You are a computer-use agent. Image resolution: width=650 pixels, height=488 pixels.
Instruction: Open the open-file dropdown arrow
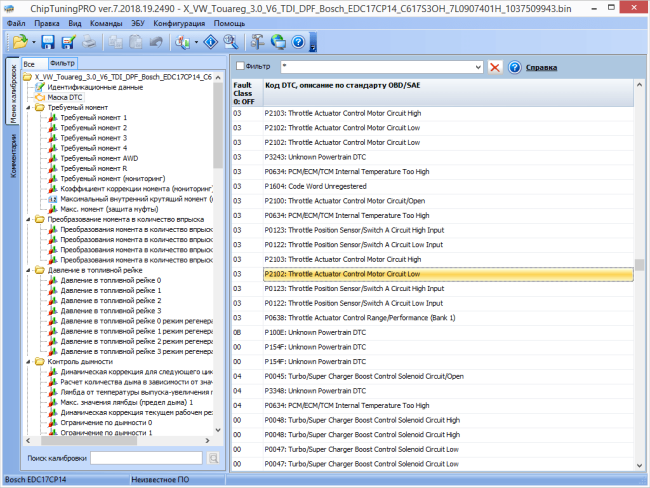(34, 42)
